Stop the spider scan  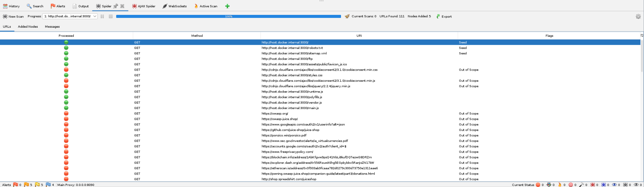coord(110,16)
